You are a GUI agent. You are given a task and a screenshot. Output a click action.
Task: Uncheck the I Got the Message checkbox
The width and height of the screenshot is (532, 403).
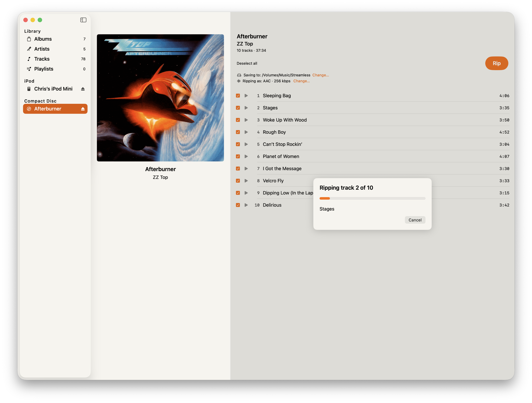[x=238, y=168]
